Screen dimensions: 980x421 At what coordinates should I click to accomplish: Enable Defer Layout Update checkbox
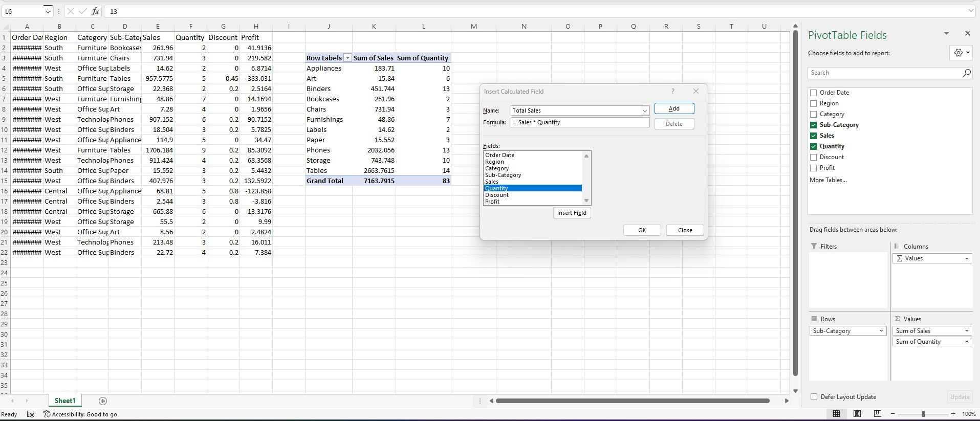[814, 397]
